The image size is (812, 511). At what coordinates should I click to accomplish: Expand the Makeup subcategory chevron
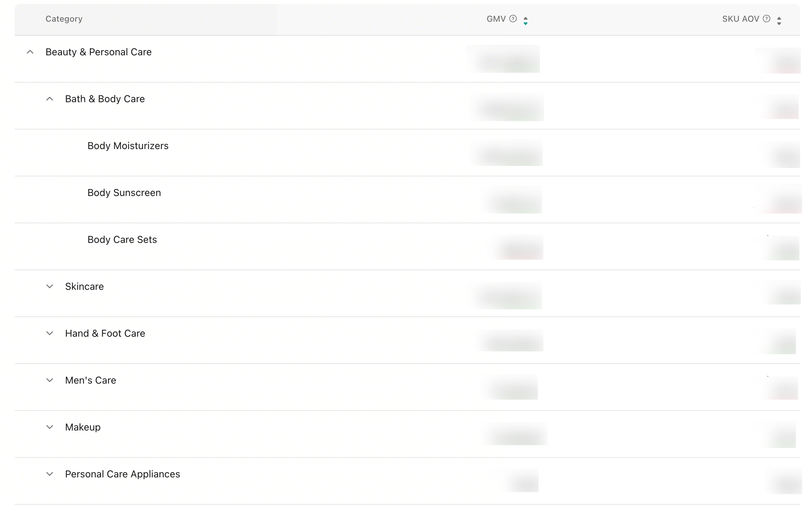[x=50, y=427]
